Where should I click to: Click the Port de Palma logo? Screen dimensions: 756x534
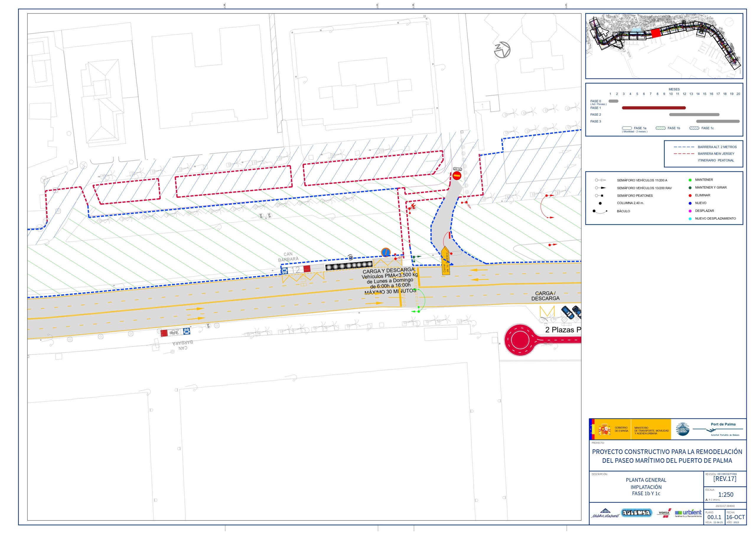point(718,429)
